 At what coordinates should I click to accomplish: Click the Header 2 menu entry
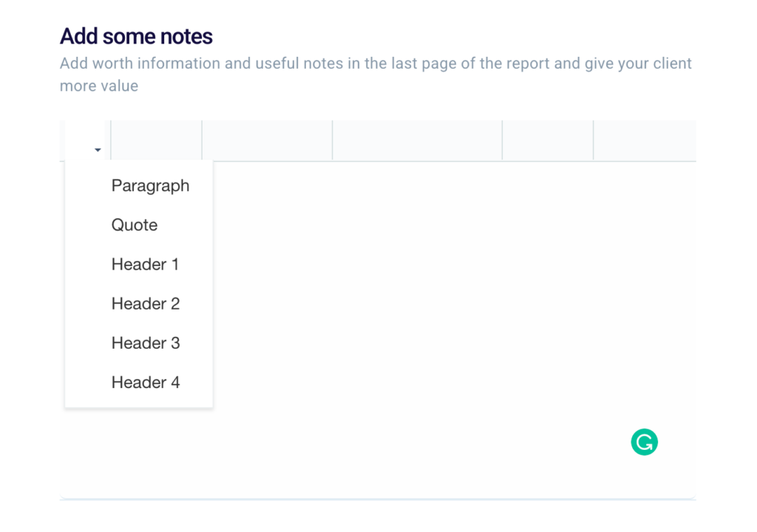146,303
